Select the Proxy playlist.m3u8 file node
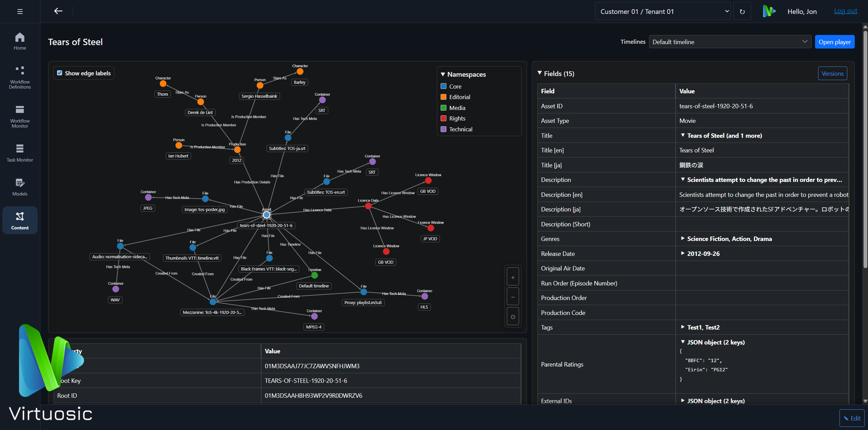The height and width of the screenshot is (430, 868). tap(364, 292)
